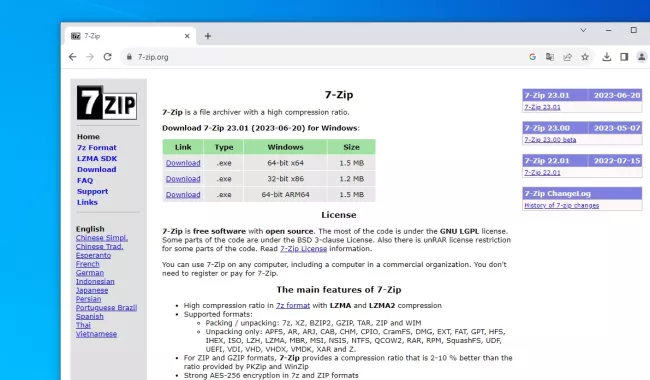Click the 'License' heading
The height and width of the screenshot is (380, 650).
(x=339, y=215)
